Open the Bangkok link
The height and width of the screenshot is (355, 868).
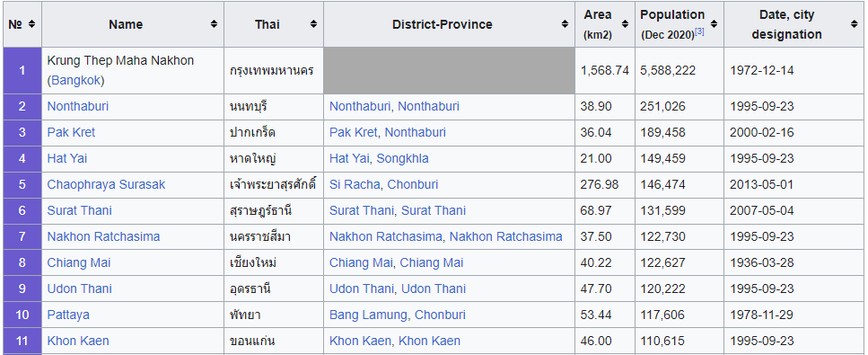pyautogui.click(x=75, y=80)
